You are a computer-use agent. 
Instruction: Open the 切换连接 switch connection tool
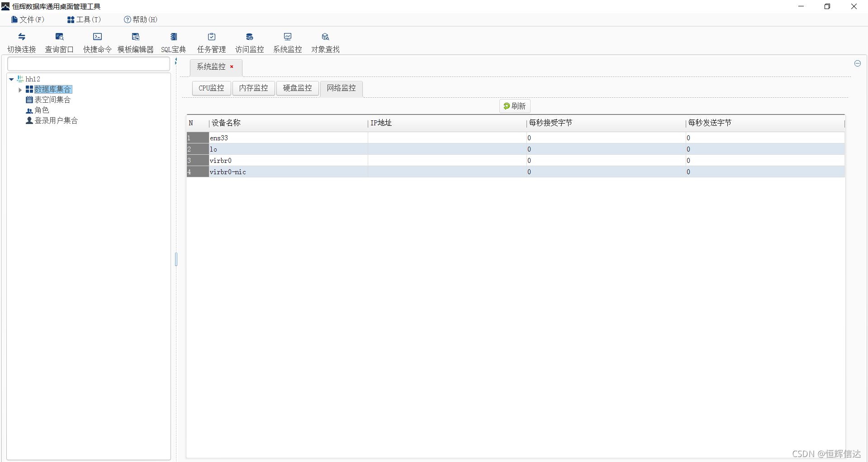[22, 43]
